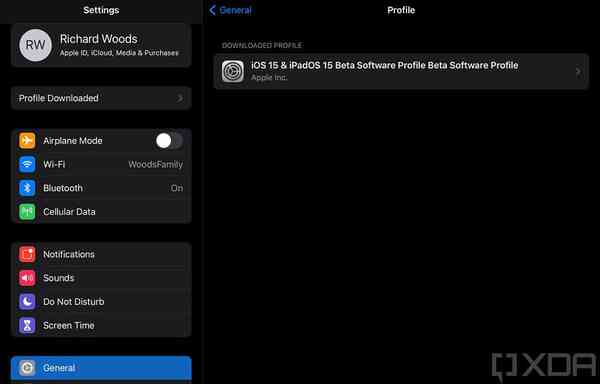This screenshot has height=384, width=600.
Task: Click the Apple ID, iCloud subtitle text
Action: pyautogui.click(x=119, y=53)
